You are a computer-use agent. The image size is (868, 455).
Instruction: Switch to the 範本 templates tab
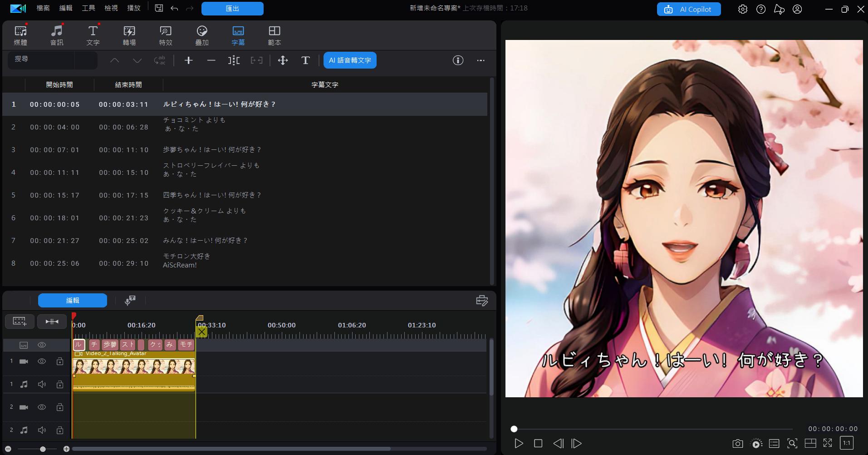coord(274,35)
